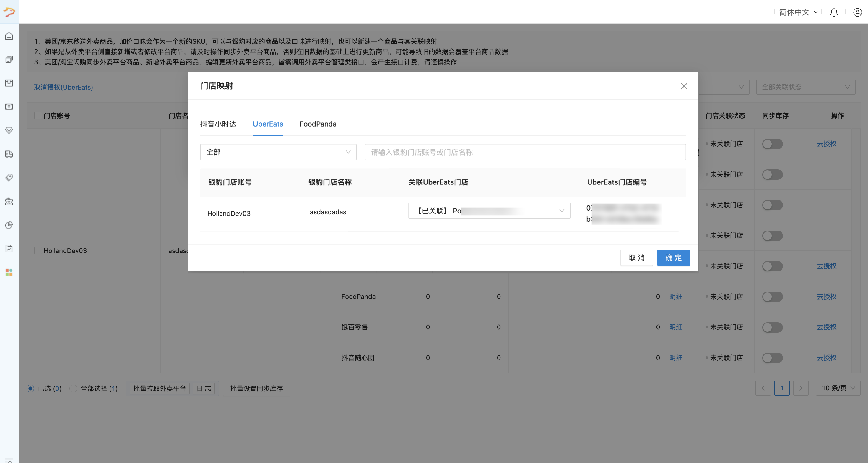Open the diamond membership sidebar icon
Image resolution: width=868 pixels, height=463 pixels.
tap(9, 130)
